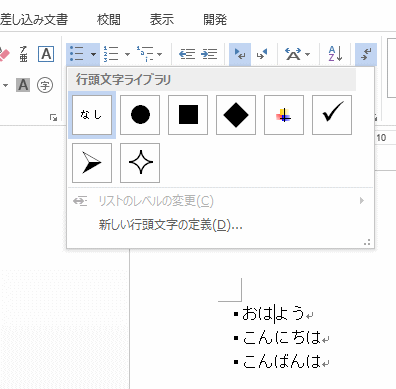
Task: Click the こんばんは line in document
Action: [x=282, y=362]
